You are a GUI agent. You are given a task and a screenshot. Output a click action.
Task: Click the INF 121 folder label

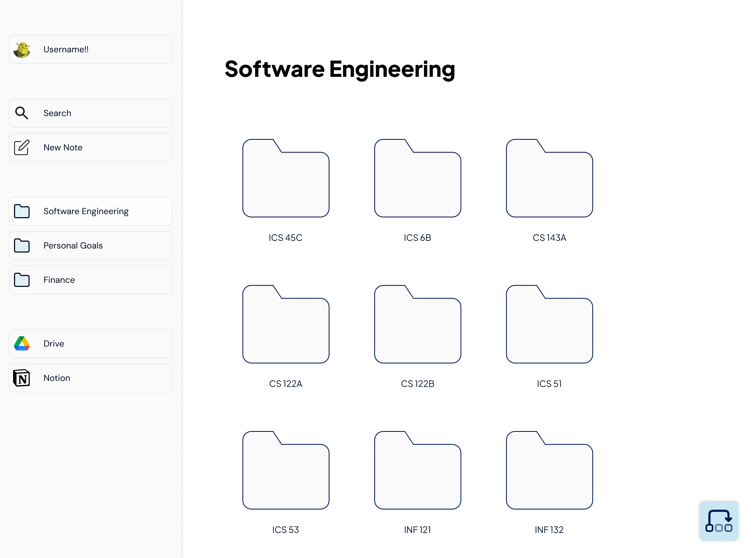point(418,530)
